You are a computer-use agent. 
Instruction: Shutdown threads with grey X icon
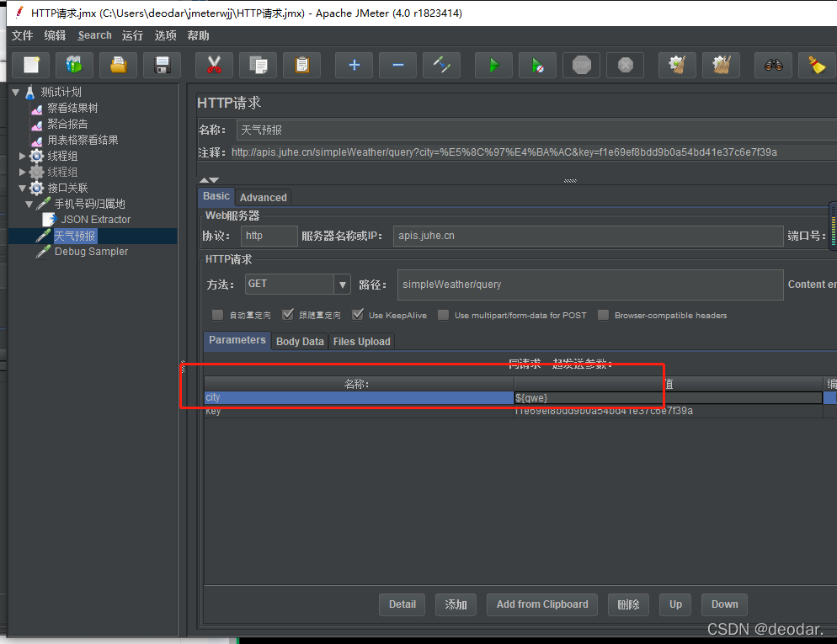click(625, 65)
